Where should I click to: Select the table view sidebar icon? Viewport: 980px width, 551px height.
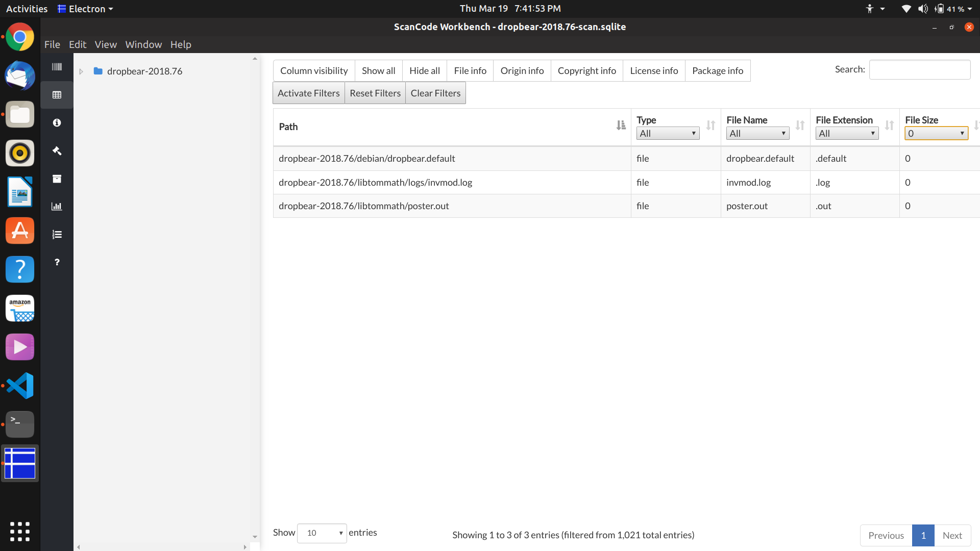point(57,95)
